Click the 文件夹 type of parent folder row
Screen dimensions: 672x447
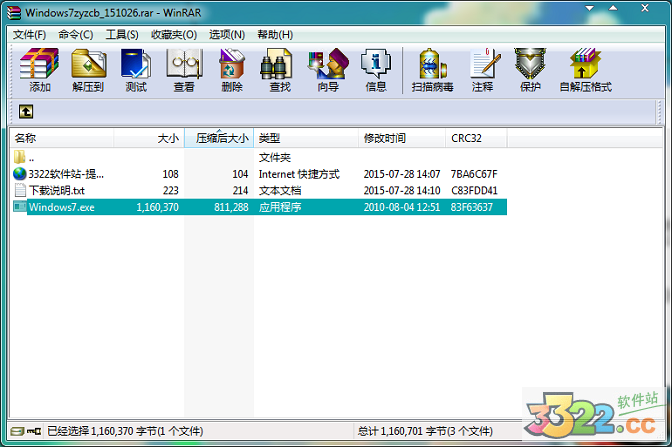(x=275, y=157)
